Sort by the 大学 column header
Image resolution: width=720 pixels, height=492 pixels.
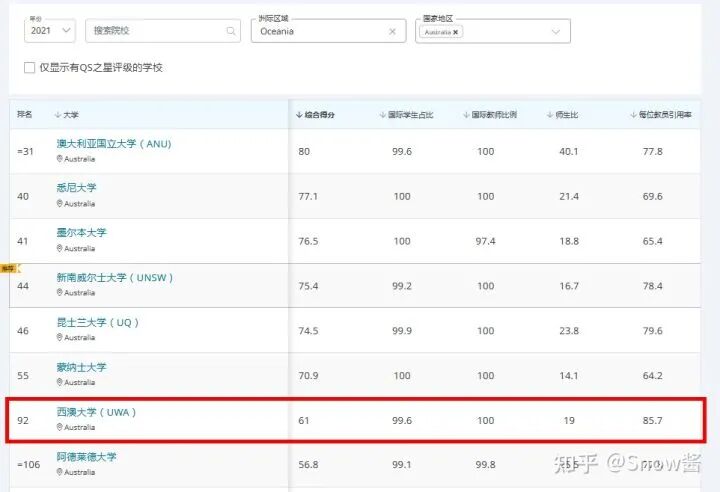coord(67,114)
